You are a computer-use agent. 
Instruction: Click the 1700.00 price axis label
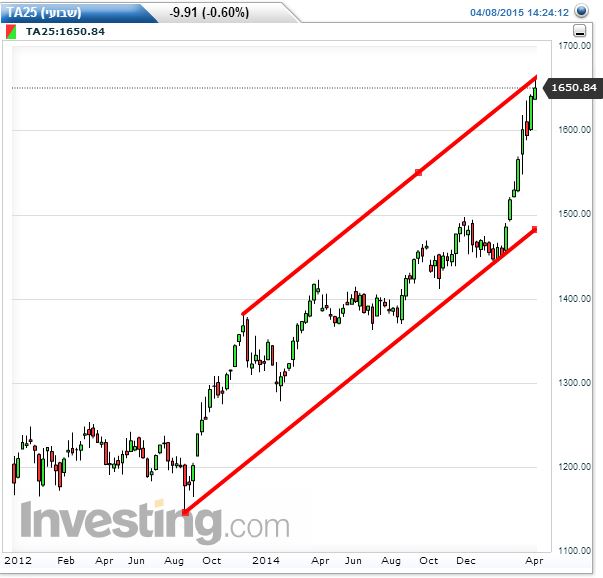click(x=577, y=46)
